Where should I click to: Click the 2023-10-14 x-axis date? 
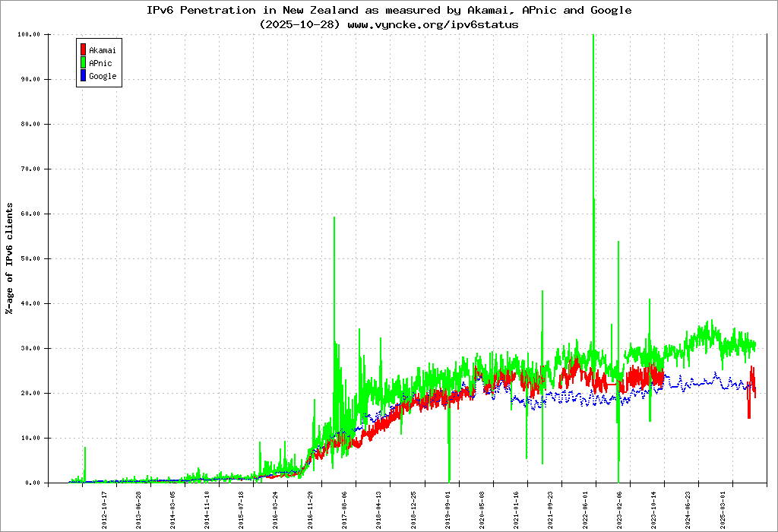[653, 510]
